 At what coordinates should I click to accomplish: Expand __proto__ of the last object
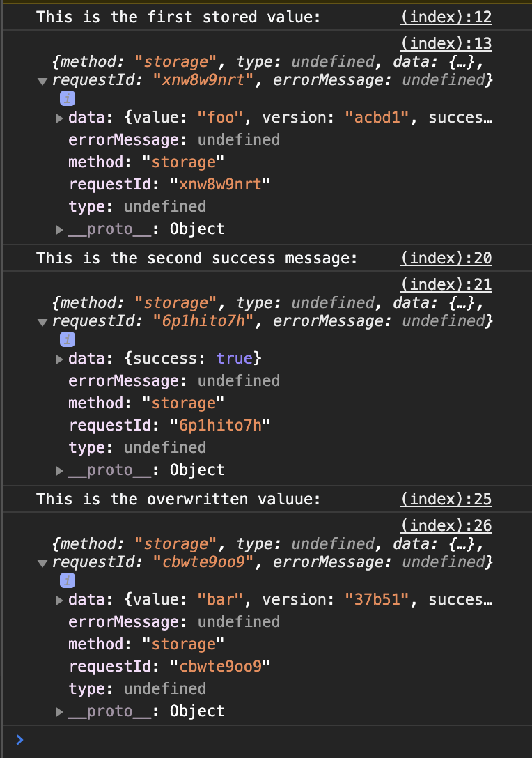(59, 711)
